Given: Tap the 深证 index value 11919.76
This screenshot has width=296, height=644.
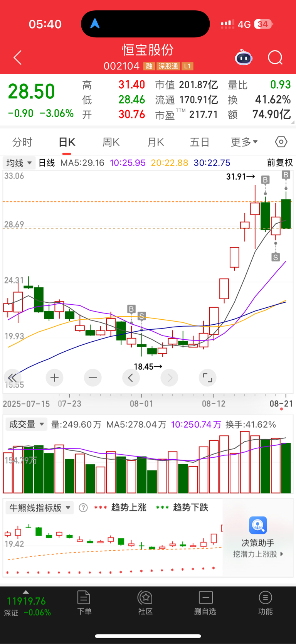Looking at the screenshot, I should click(x=26, y=601).
